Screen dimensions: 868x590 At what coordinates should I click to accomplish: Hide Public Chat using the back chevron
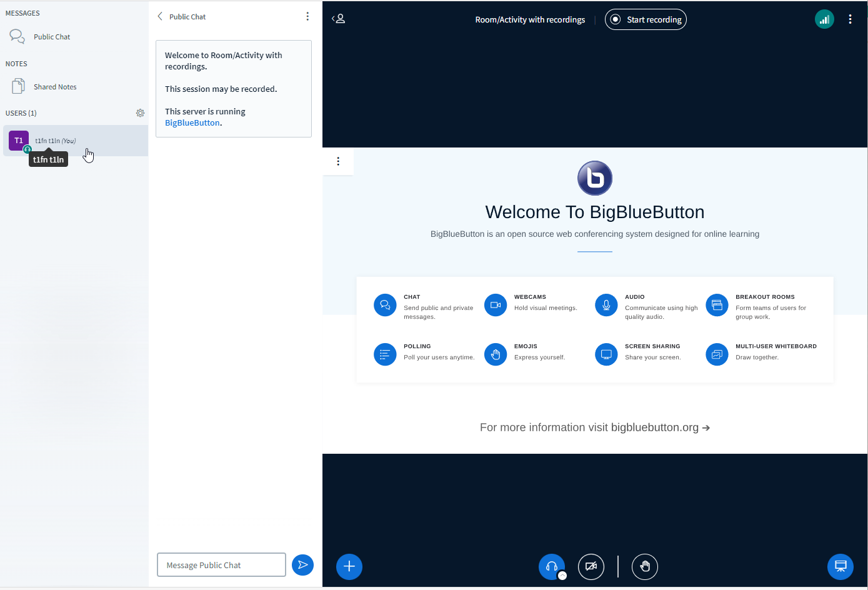tap(160, 16)
